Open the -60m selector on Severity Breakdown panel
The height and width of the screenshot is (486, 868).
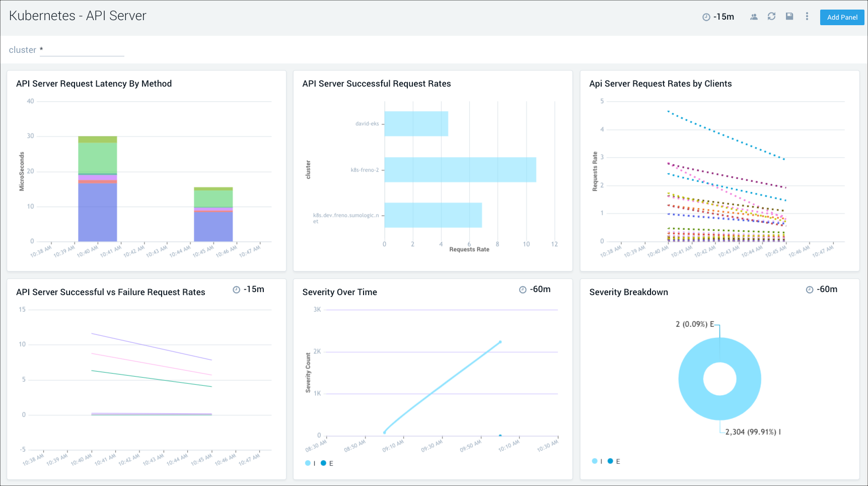click(x=827, y=289)
